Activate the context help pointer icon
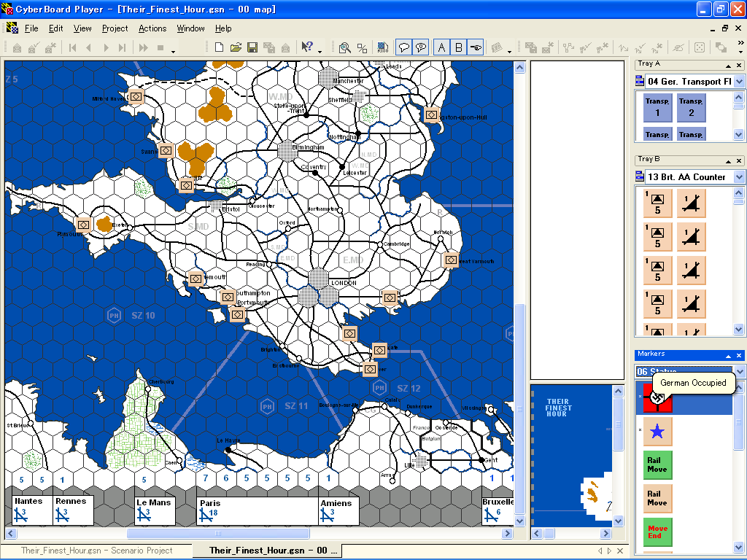The height and width of the screenshot is (560, 747). click(307, 47)
